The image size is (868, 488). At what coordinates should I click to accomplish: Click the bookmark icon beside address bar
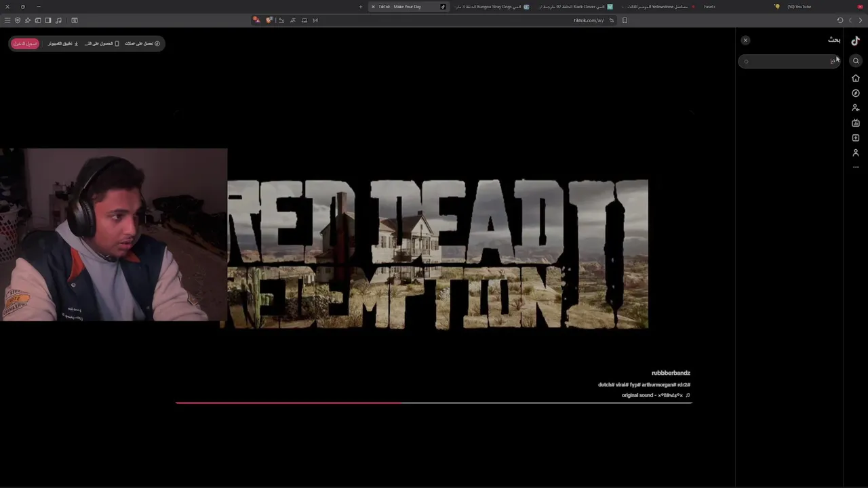click(x=625, y=20)
